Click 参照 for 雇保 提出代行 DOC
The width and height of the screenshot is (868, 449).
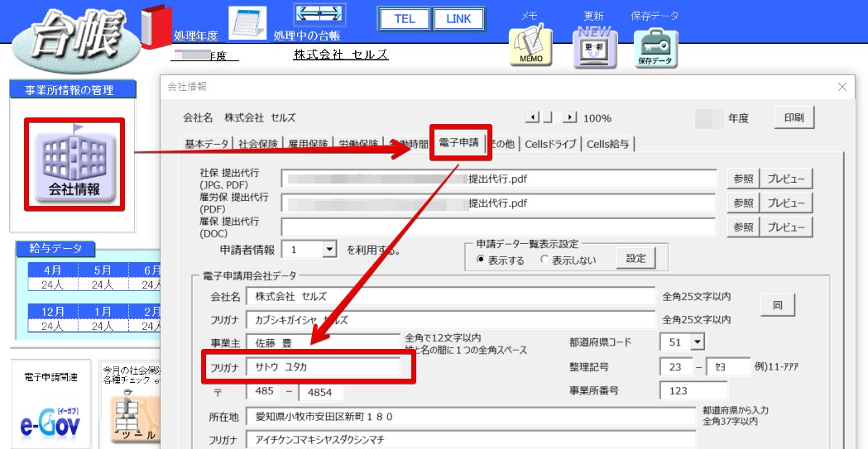pos(743,227)
